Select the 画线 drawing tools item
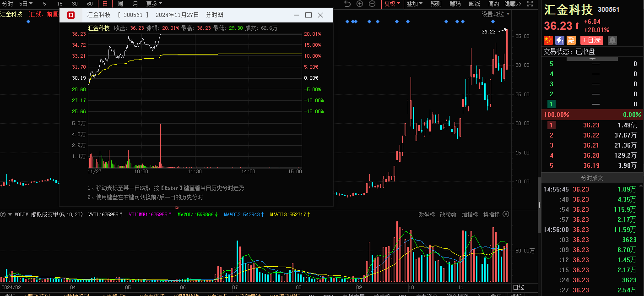This screenshot has width=644, height=296. click(x=474, y=4)
